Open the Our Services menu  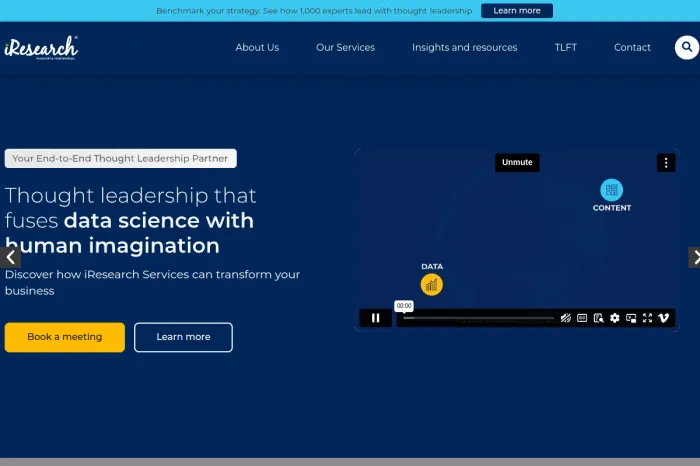[x=346, y=47]
